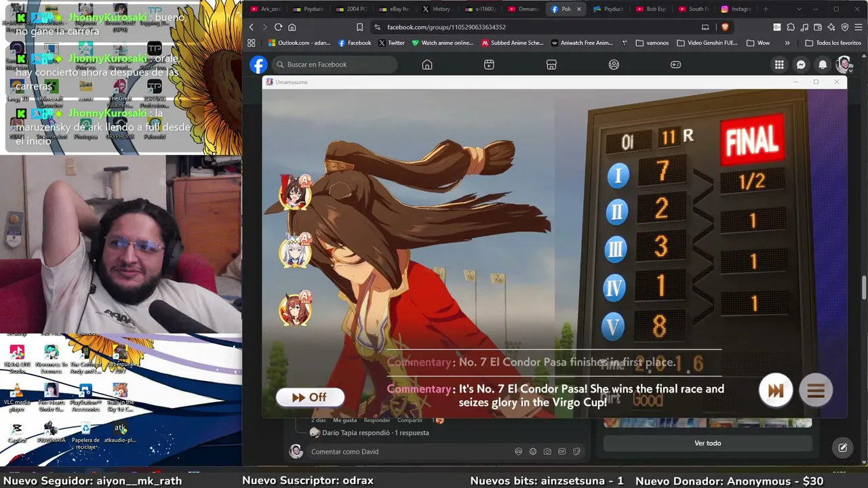Image resolution: width=868 pixels, height=488 pixels.
Task: Switch to the Bob Esp YouTube tab
Action: [652, 9]
